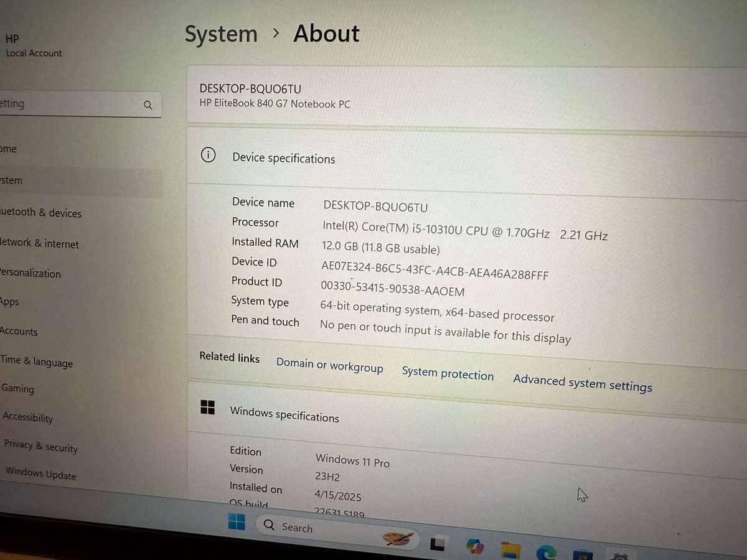Click the info icon beside Device specifications
747x560 pixels.
209,155
